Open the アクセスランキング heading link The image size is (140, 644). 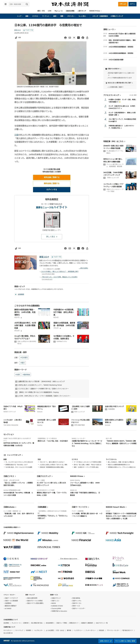pos(112,95)
